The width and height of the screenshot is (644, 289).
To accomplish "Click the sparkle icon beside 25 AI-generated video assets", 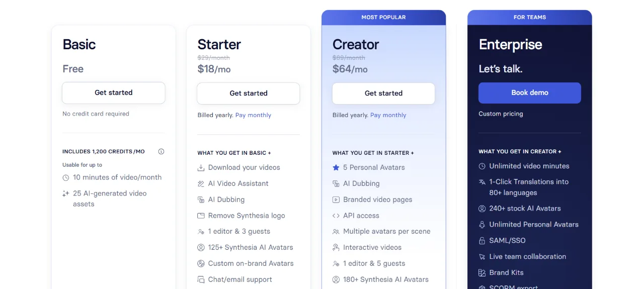I will click(65, 194).
